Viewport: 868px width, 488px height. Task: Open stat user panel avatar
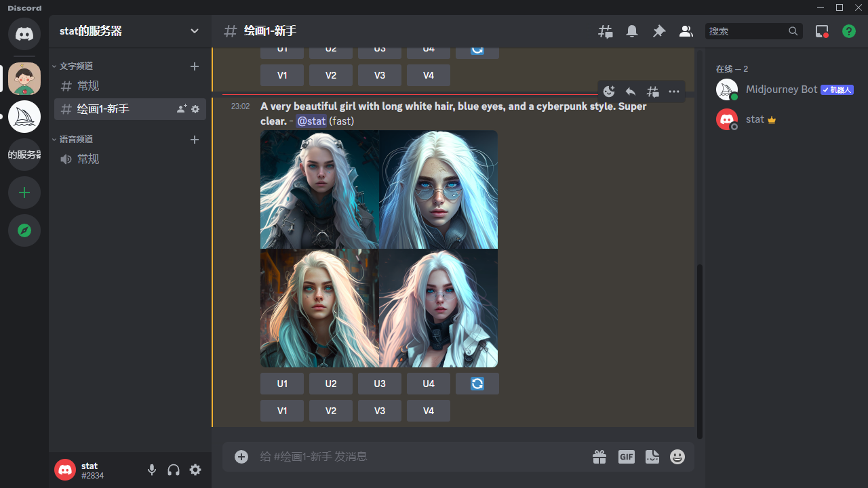[x=65, y=470]
